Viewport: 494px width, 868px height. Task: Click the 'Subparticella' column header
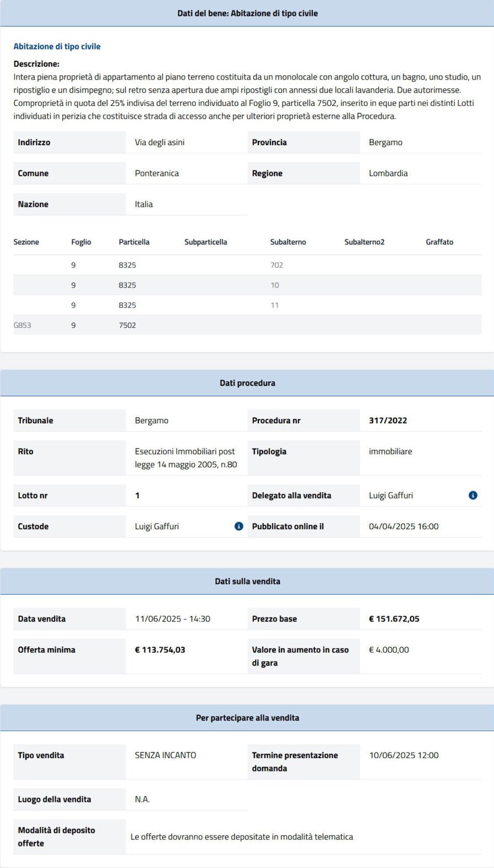point(206,242)
